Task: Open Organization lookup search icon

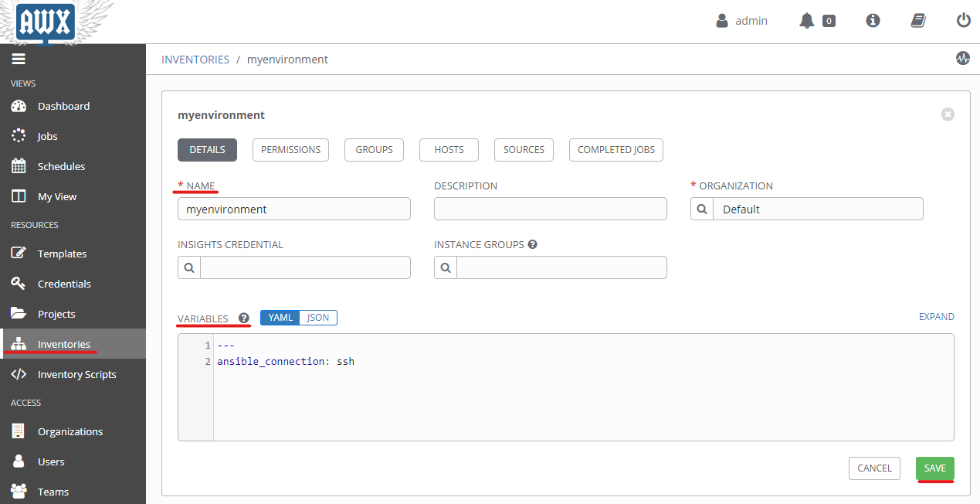Action: pyautogui.click(x=701, y=209)
